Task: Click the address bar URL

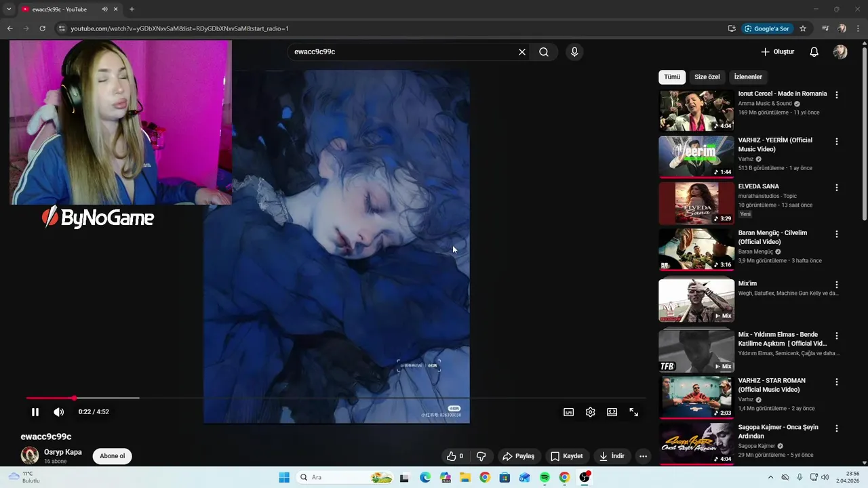Action: 180,28
